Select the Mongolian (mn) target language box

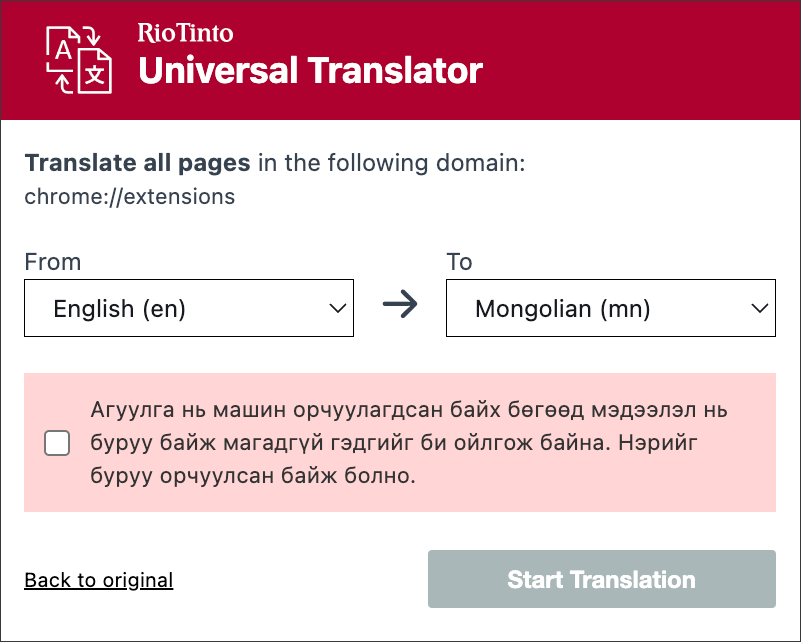pyautogui.click(x=563, y=309)
